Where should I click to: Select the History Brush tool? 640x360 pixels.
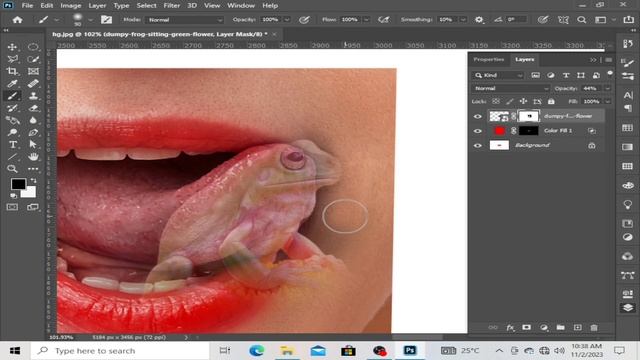point(12,108)
